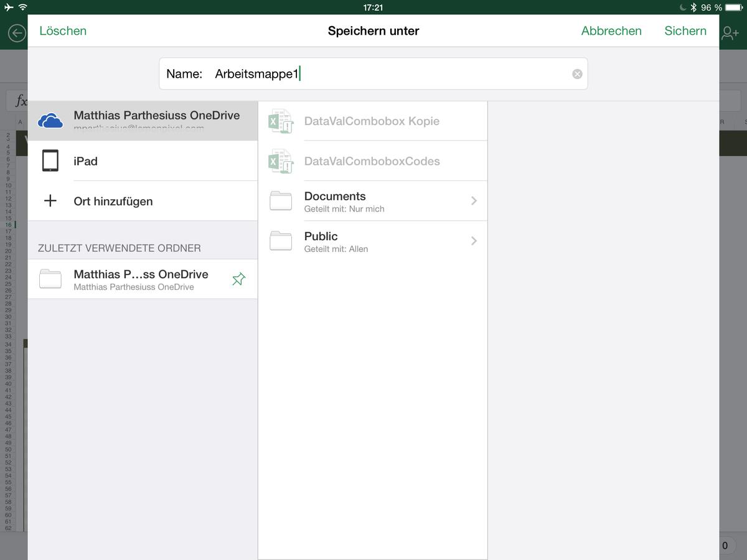The width and height of the screenshot is (747, 560).
Task: Select the DataValComboboxCodes file icon
Action: (x=281, y=161)
